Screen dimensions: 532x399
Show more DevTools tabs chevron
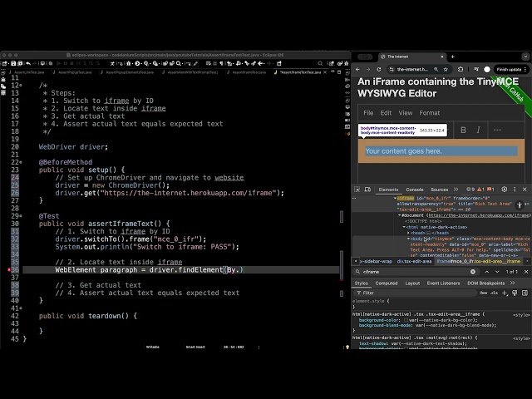456,190
